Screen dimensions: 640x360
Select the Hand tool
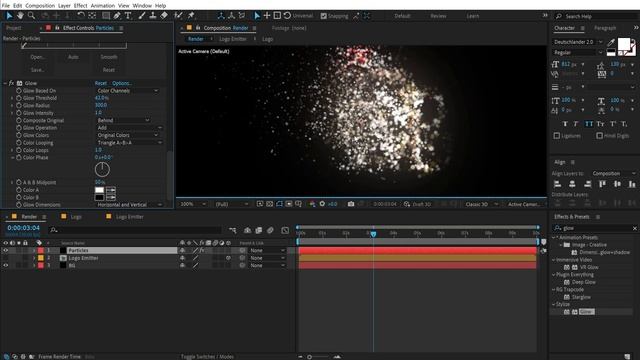pos(20,16)
